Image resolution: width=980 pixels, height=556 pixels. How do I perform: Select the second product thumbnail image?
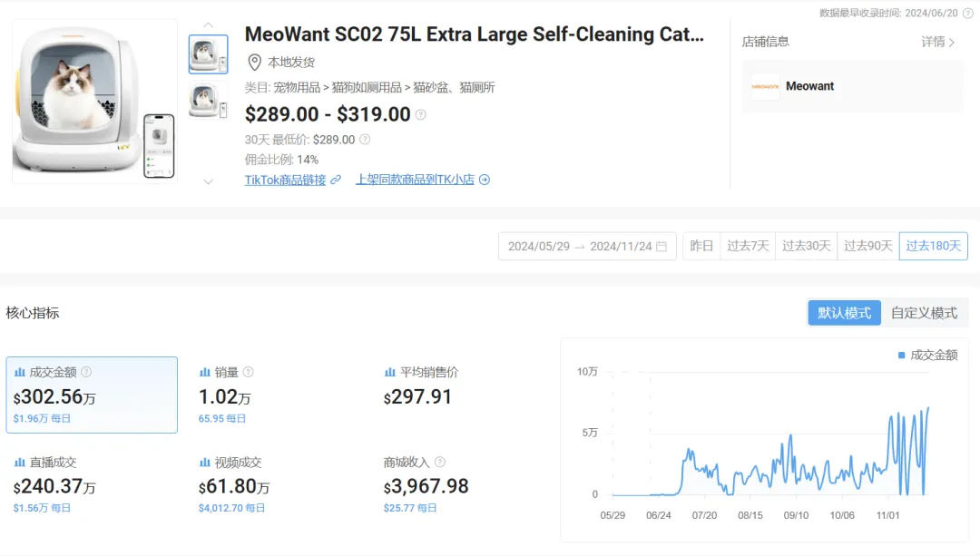point(208,99)
